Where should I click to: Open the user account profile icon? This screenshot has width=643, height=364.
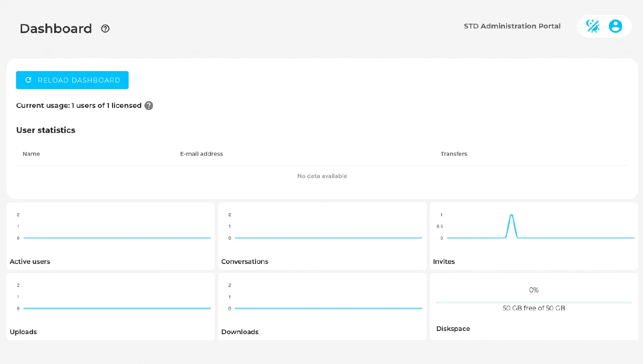[x=615, y=26]
